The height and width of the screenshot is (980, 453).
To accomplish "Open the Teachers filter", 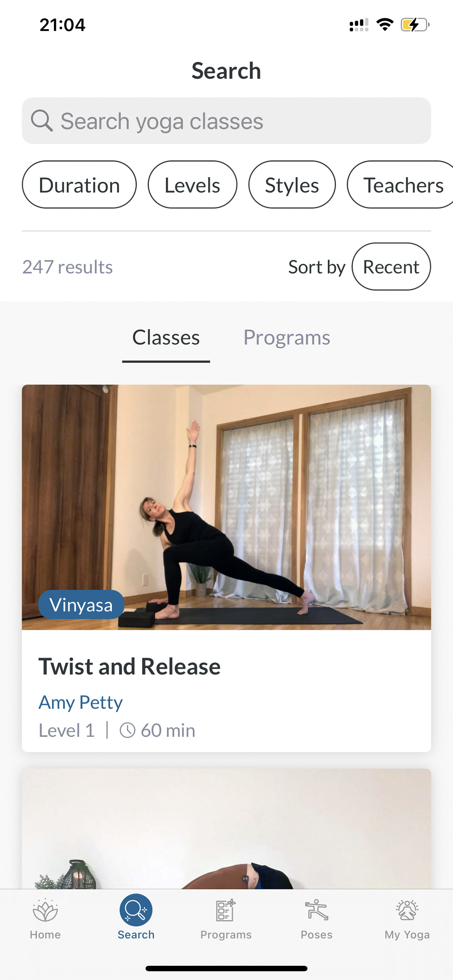I will coord(400,184).
